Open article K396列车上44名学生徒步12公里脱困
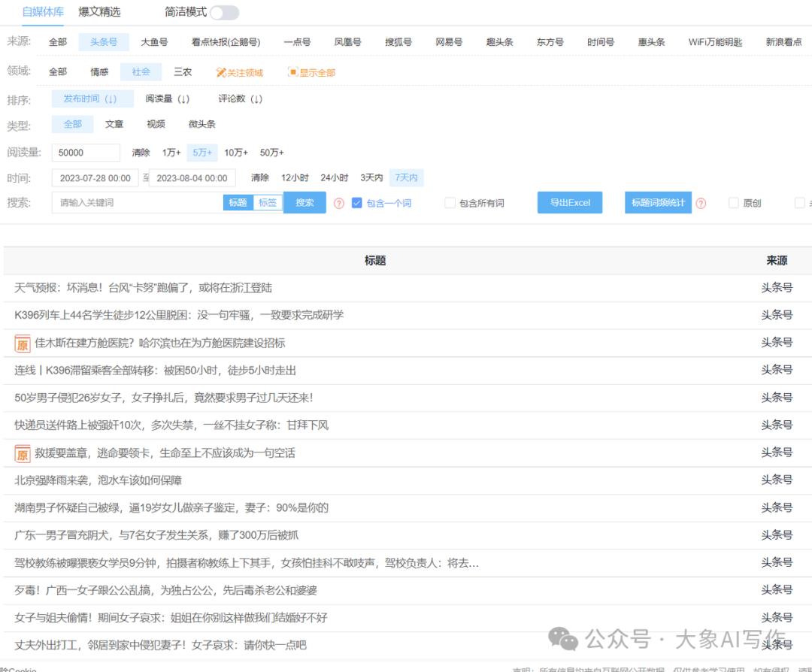 (x=179, y=315)
